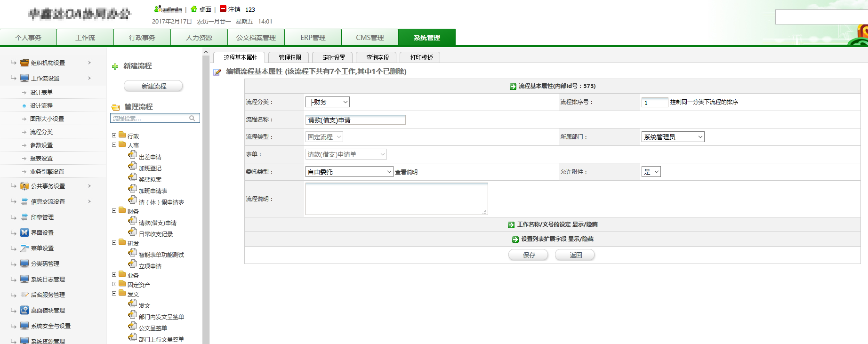
Task: Expand the 行政 folder in flow tree
Action: click(114, 136)
